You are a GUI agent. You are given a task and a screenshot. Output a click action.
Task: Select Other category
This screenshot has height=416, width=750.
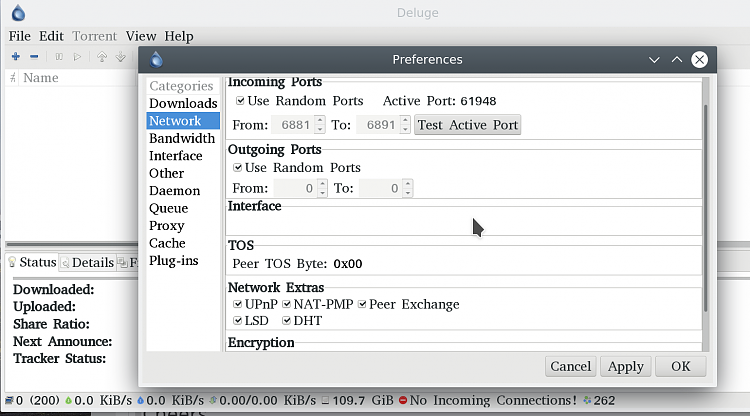tap(183, 173)
